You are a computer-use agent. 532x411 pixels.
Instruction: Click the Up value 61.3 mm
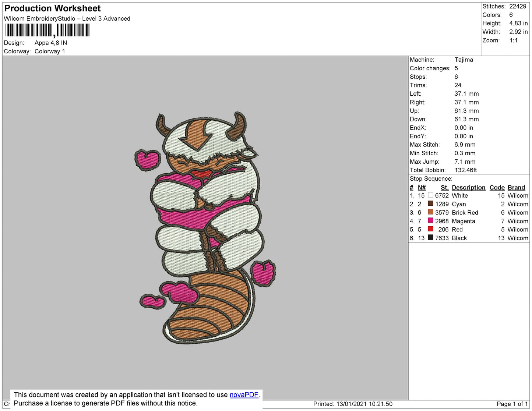click(x=466, y=111)
